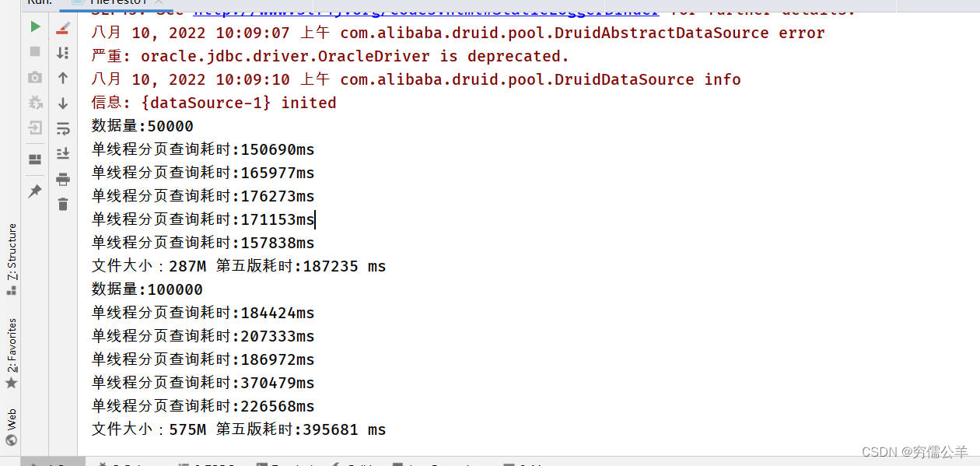Click the 数据量:50000 line
The width and height of the screenshot is (980, 466).
(x=142, y=127)
